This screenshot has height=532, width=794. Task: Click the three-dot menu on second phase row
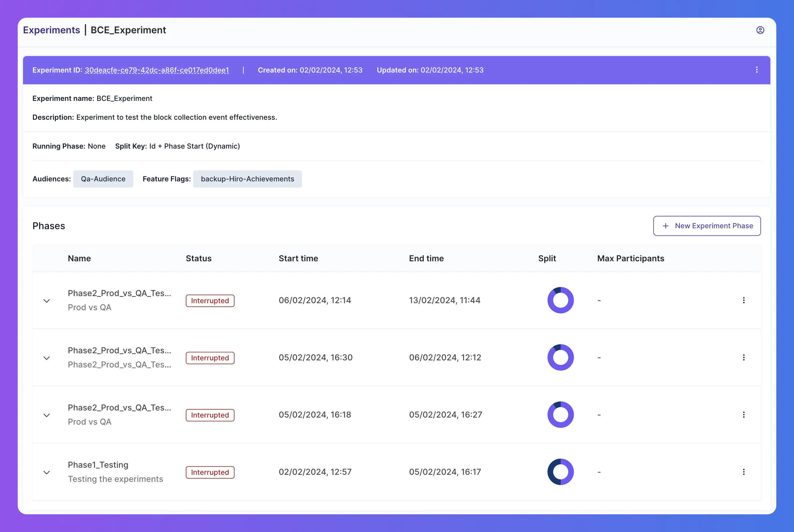(744, 357)
